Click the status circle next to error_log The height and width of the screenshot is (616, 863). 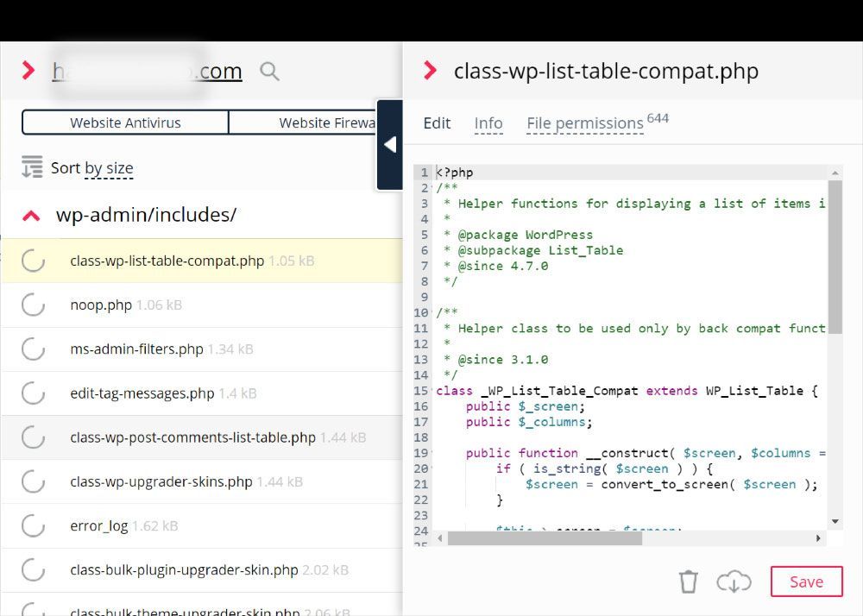pos(33,525)
